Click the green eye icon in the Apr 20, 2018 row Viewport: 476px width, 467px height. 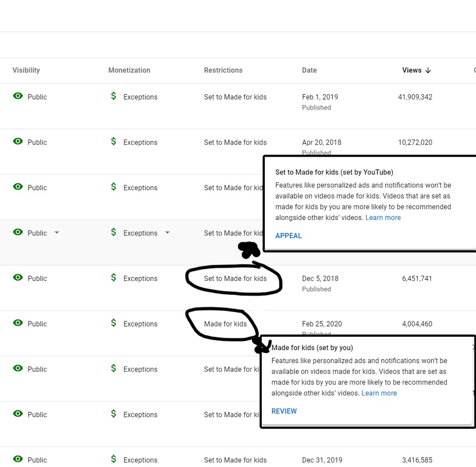pyautogui.click(x=18, y=141)
